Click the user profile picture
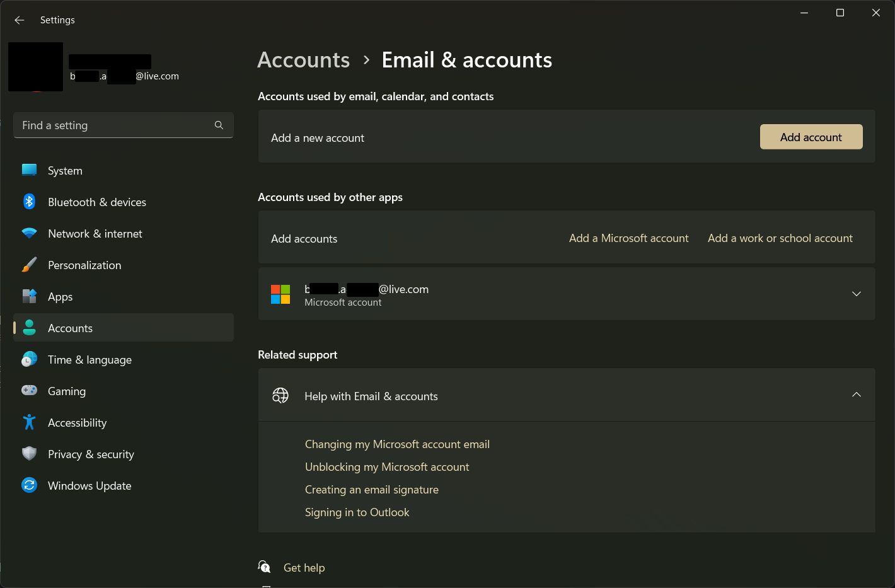 [x=35, y=67]
